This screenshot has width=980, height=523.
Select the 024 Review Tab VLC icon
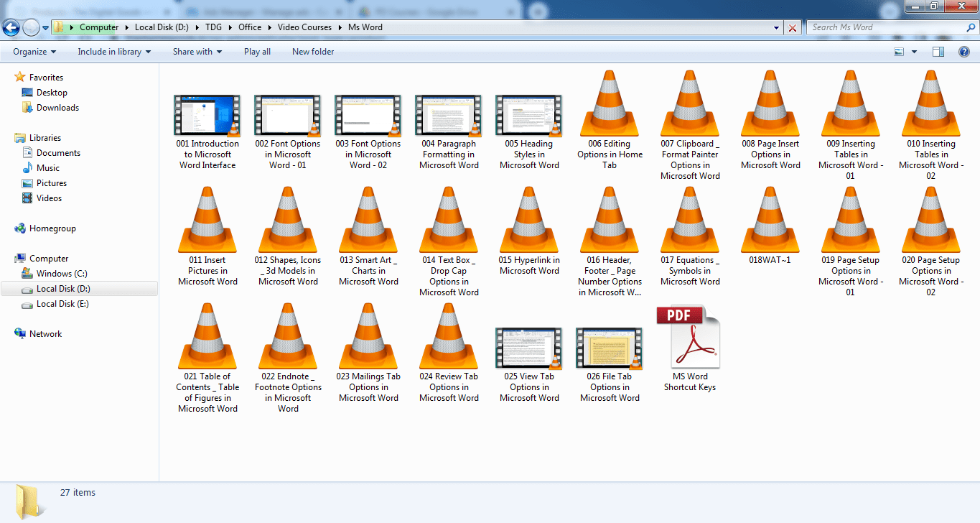[449, 336]
